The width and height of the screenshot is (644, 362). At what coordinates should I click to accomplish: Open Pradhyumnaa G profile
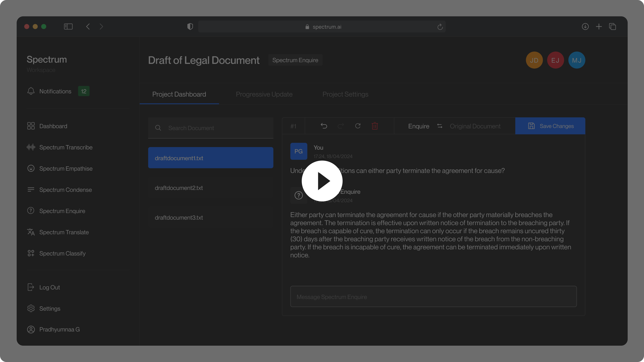point(59,329)
